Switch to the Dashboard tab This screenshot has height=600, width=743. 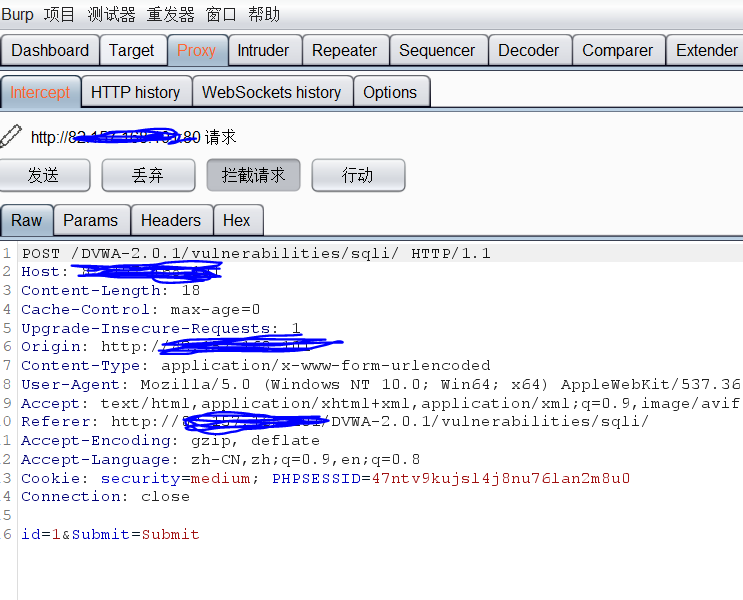tap(50, 50)
